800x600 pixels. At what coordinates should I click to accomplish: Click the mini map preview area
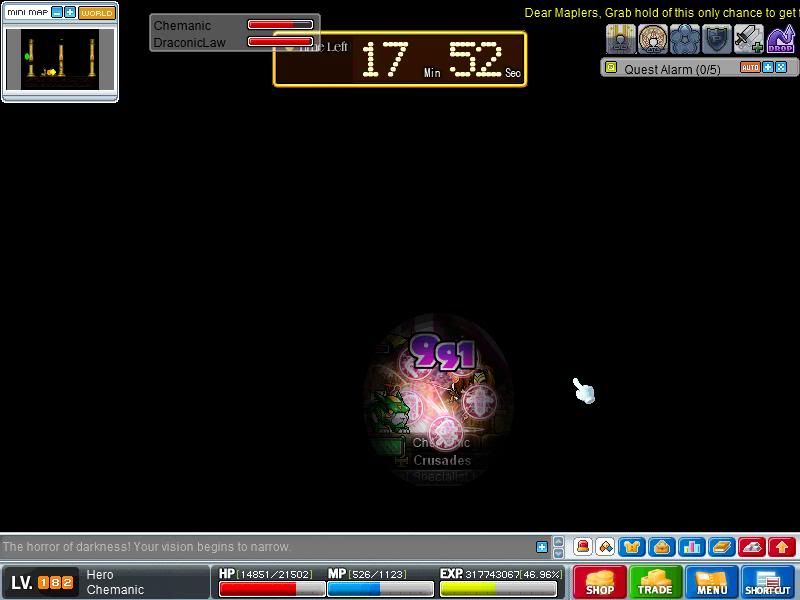pos(60,59)
